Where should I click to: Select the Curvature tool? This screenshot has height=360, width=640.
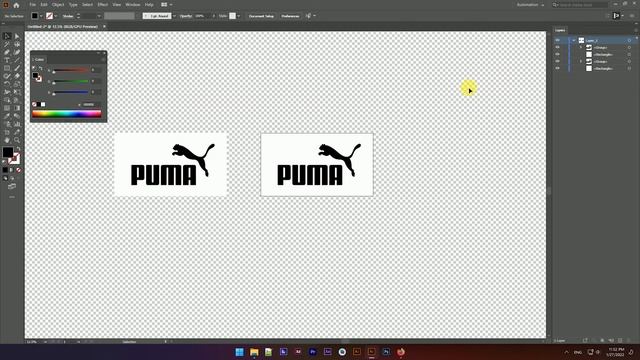pyautogui.click(x=17, y=52)
